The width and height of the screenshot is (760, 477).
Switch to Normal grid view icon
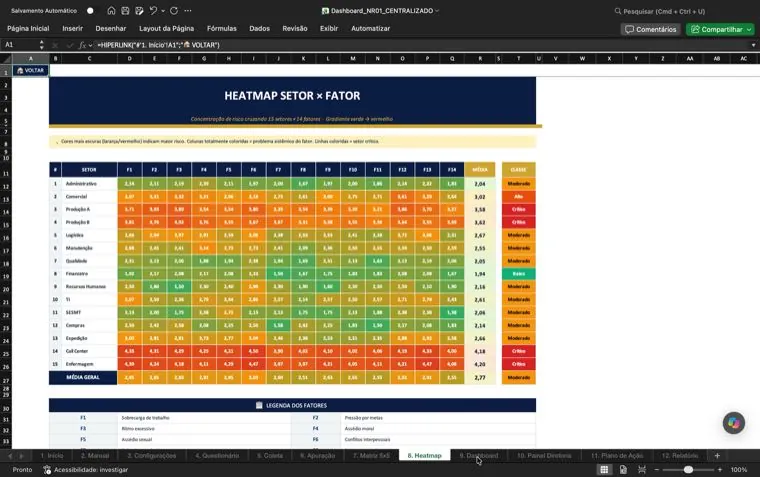pos(604,470)
